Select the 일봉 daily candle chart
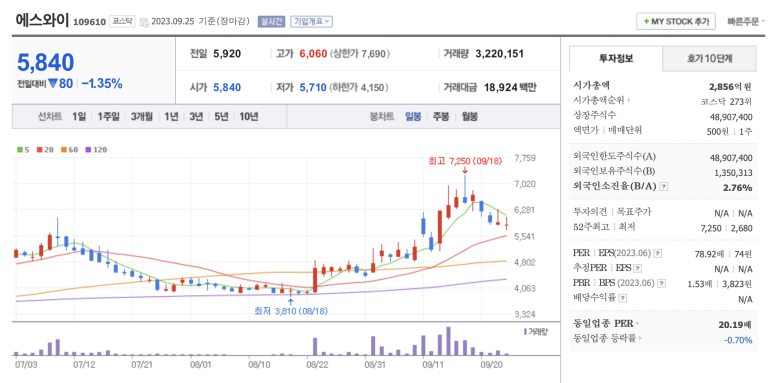Image resolution: width=773 pixels, height=383 pixels. click(x=413, y=117)
